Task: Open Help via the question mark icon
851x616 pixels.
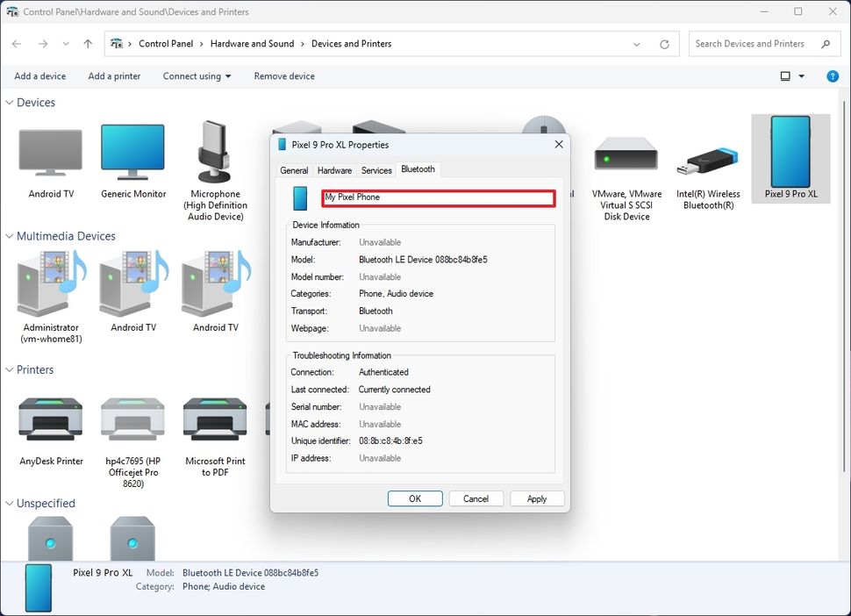Action: (x=832, y=75)
